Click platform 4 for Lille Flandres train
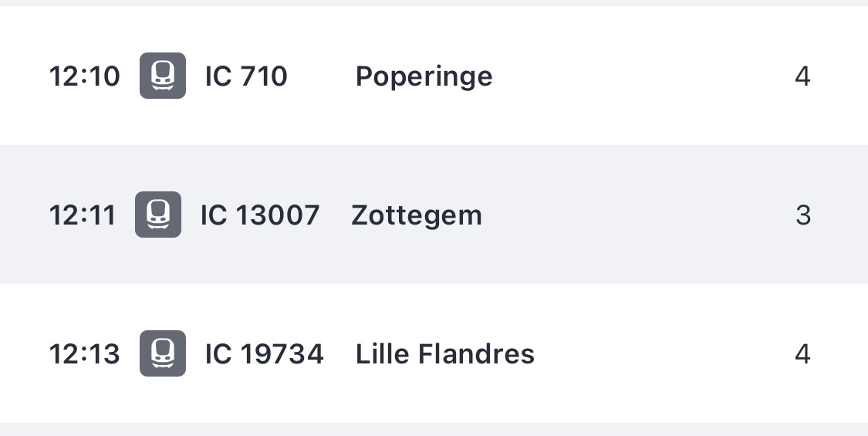 point(802,354)
